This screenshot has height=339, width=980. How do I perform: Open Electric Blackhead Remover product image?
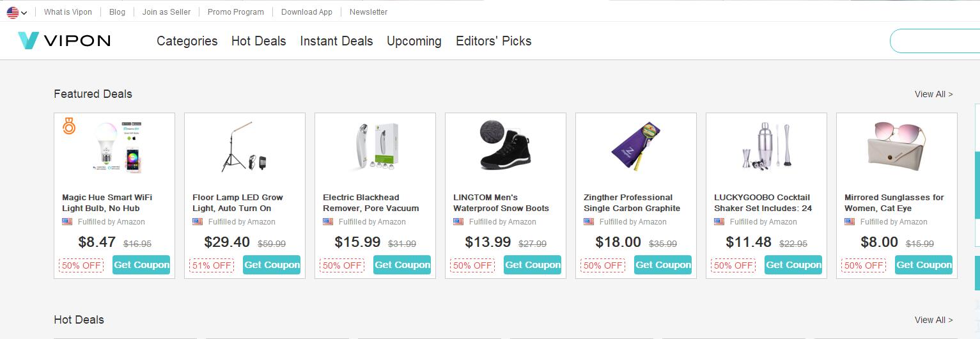[x=375, y=148]
